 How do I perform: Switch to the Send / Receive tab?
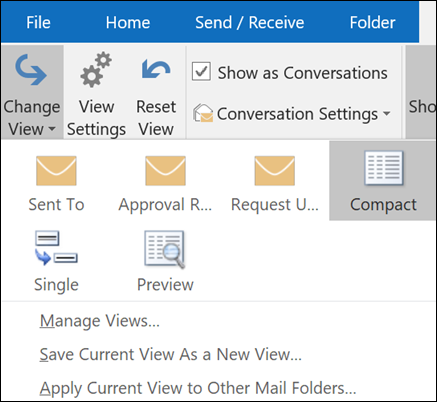(250, 23)
